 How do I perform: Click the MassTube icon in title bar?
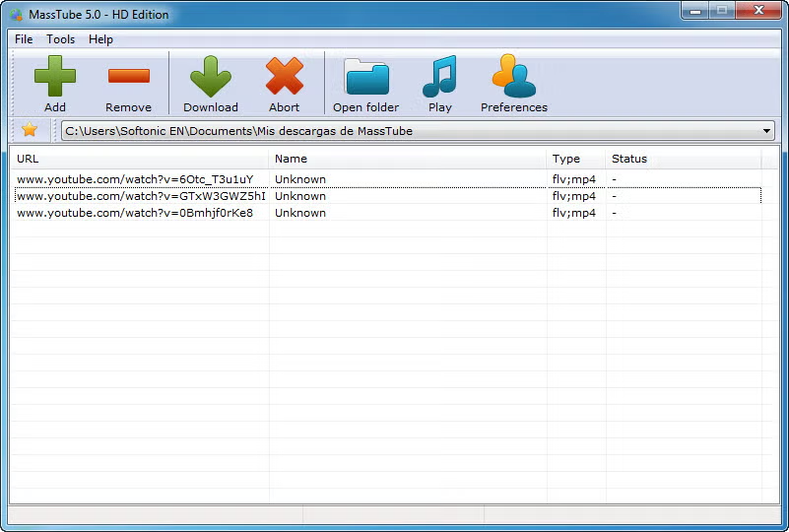tap(16, 15)
